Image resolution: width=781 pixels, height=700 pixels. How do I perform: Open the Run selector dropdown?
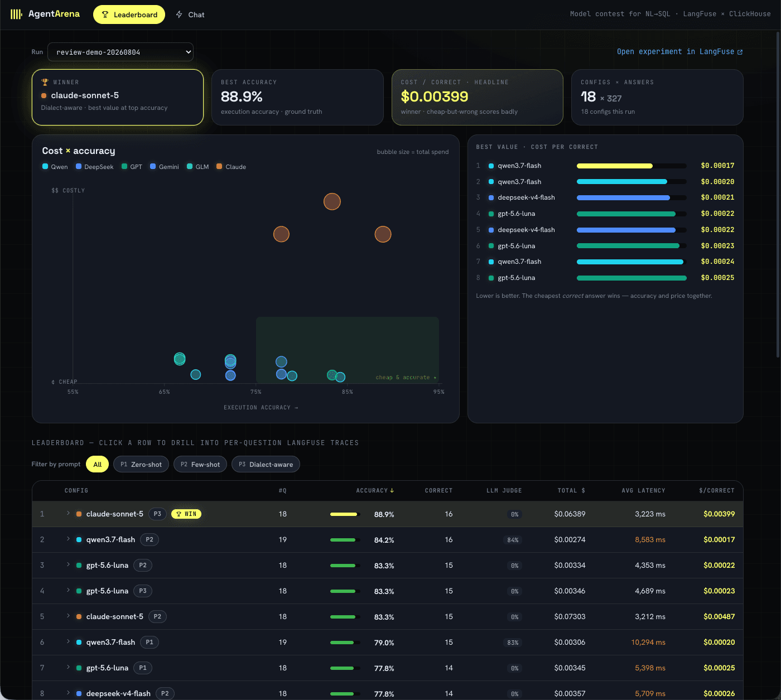[x=120, y=52]
